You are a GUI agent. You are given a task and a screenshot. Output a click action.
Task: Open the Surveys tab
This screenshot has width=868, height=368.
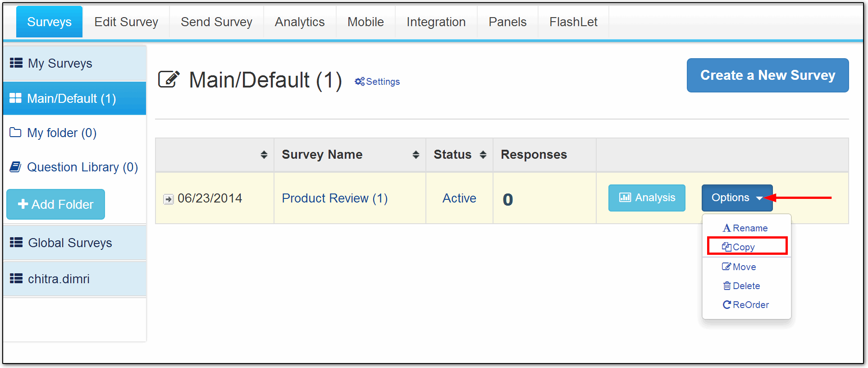click(x=49, y=22)
